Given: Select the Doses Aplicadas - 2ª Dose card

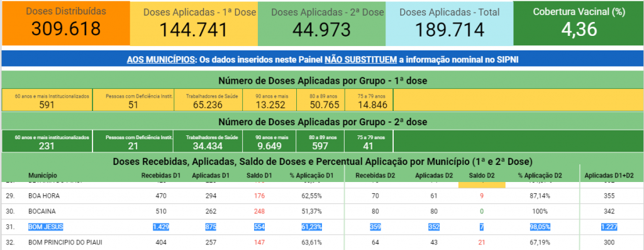Looking at the screenshot, I should pyautogui.click(x=321, y=23).
